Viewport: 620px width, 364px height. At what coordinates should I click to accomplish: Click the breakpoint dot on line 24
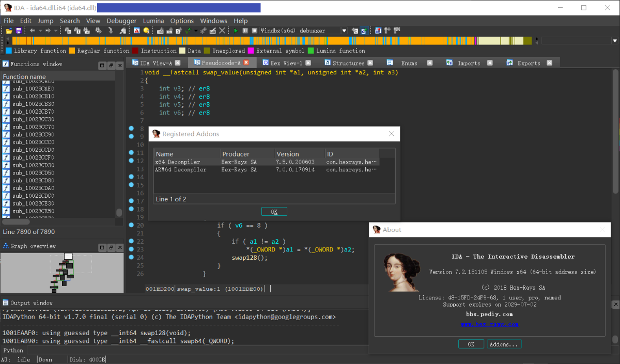[x=131, y=257]
